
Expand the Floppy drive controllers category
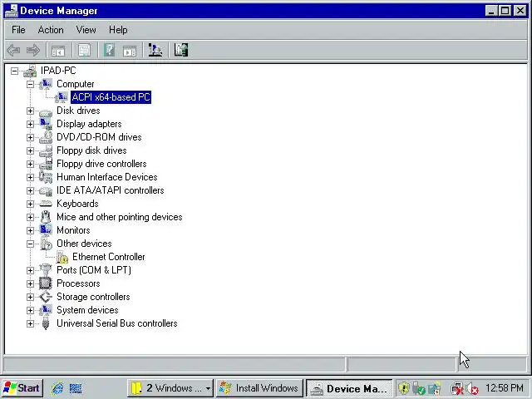pos(30,165)
